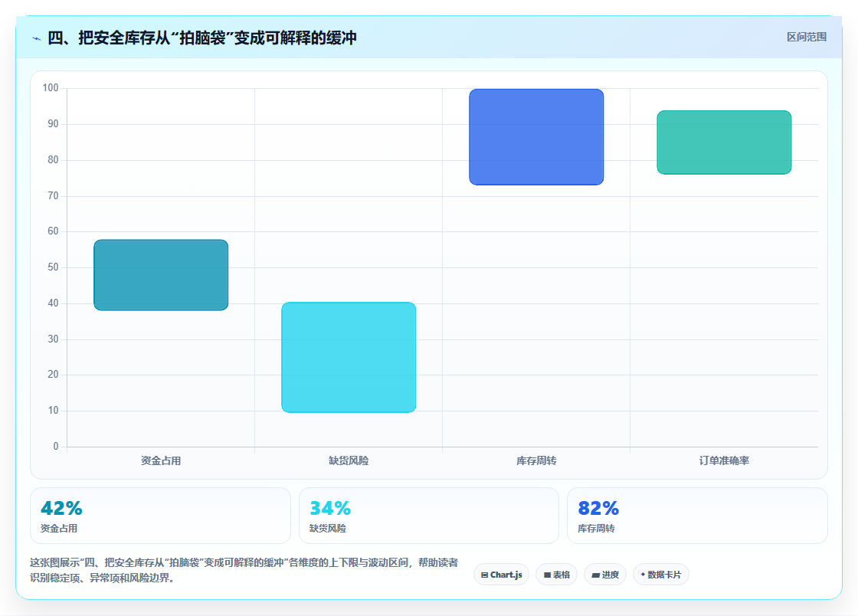Click the section title 四、把安全库存从“拍脑袋”变成可解释的缓冲
The width and height of the screenshot is (858, 616).
click(x=202, y=38)
